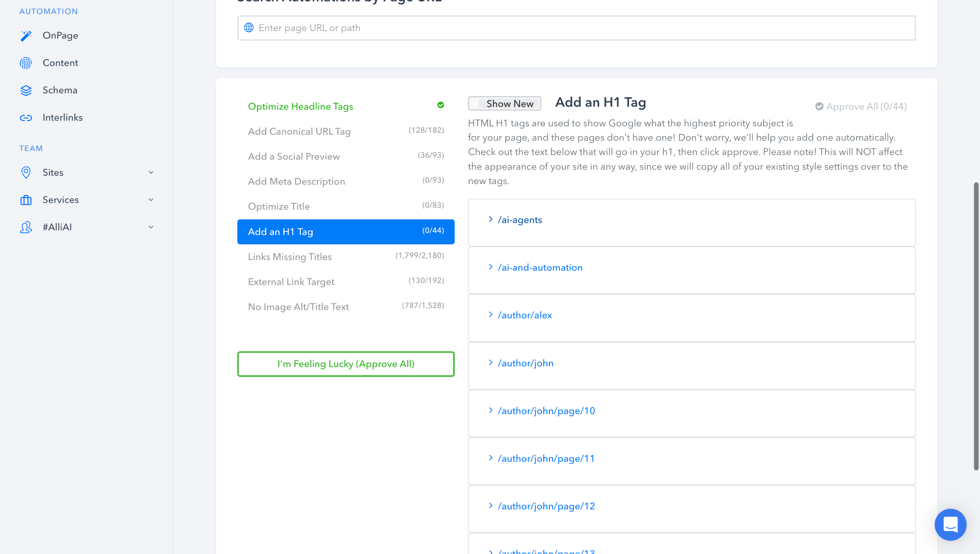The width and height of the screenshot is (980, 554).
Task: Expand the Sites dropdown arrow
Action: point(151,173)
